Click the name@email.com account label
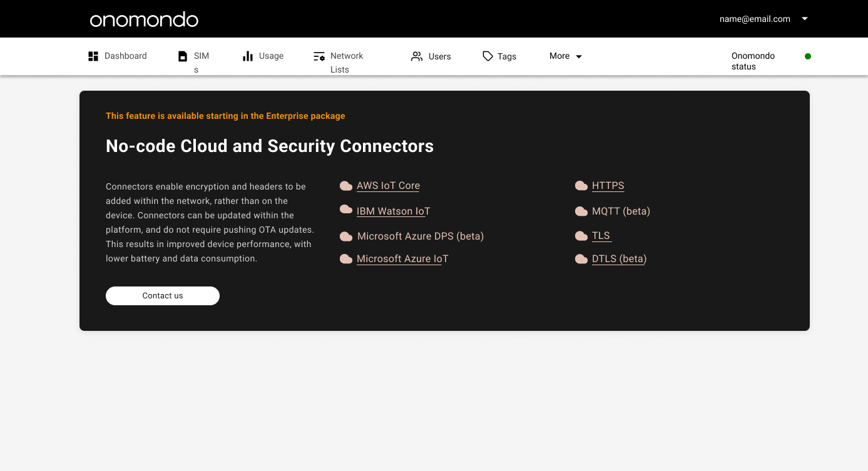Screen dimensions: 868x471 click(x=755, y=19)
